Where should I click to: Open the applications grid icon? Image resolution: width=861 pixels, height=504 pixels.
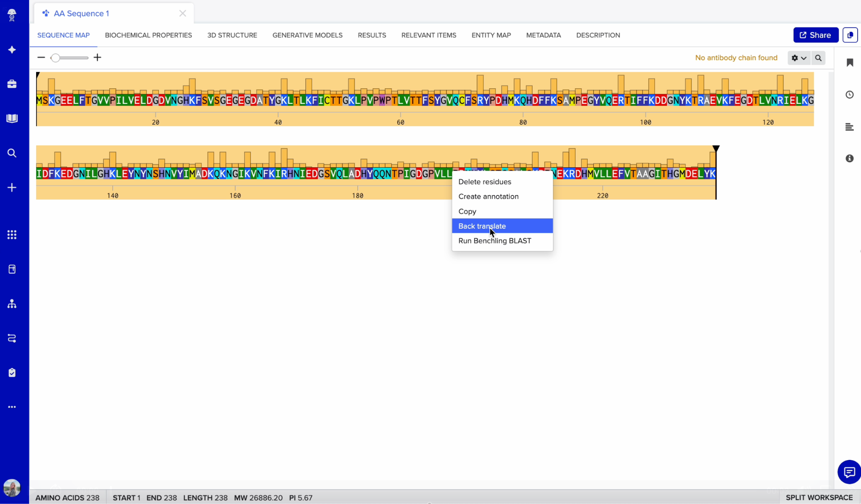pos(12,235)
